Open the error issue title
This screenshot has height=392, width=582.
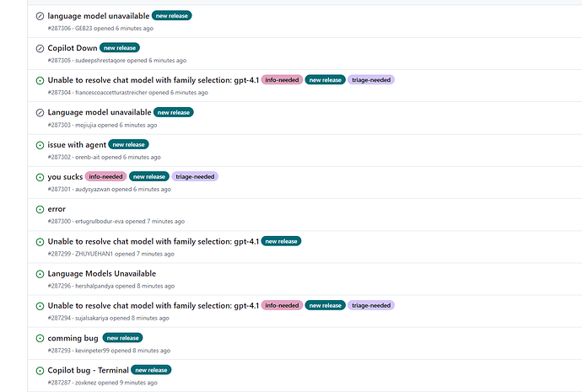(57, 209)
